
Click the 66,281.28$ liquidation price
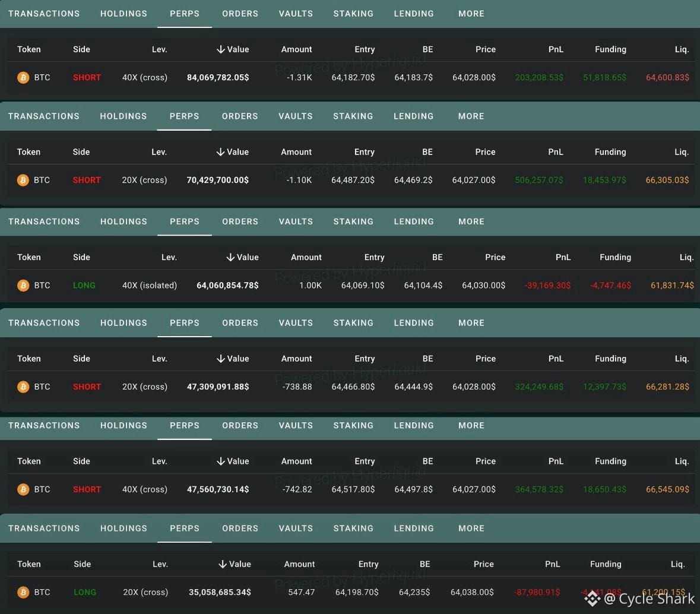coord(667,387)
